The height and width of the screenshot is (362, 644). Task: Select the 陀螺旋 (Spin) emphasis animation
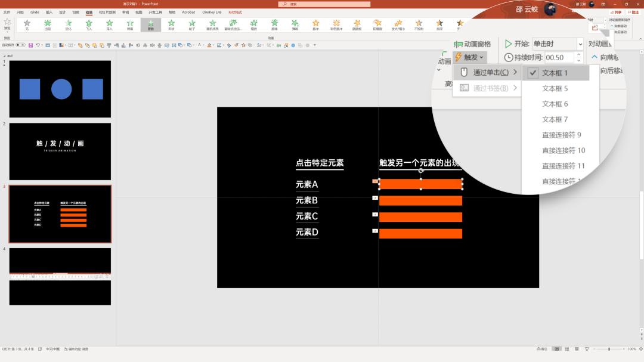coord(377,24)
